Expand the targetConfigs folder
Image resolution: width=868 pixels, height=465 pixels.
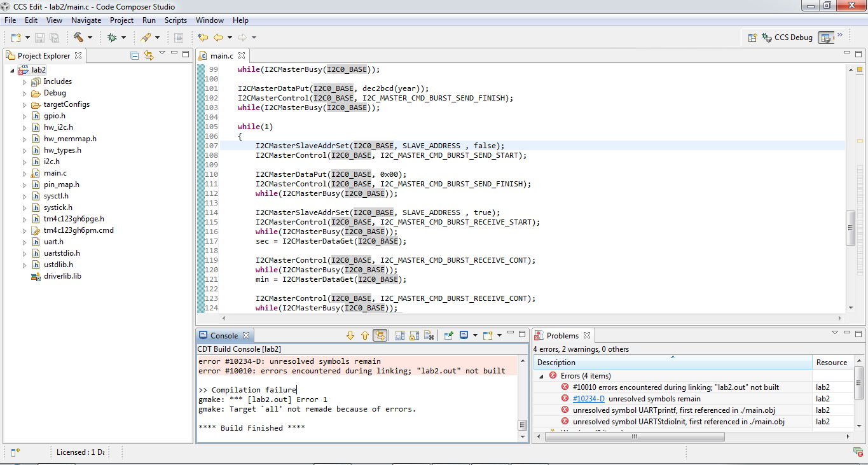[25, 104]
